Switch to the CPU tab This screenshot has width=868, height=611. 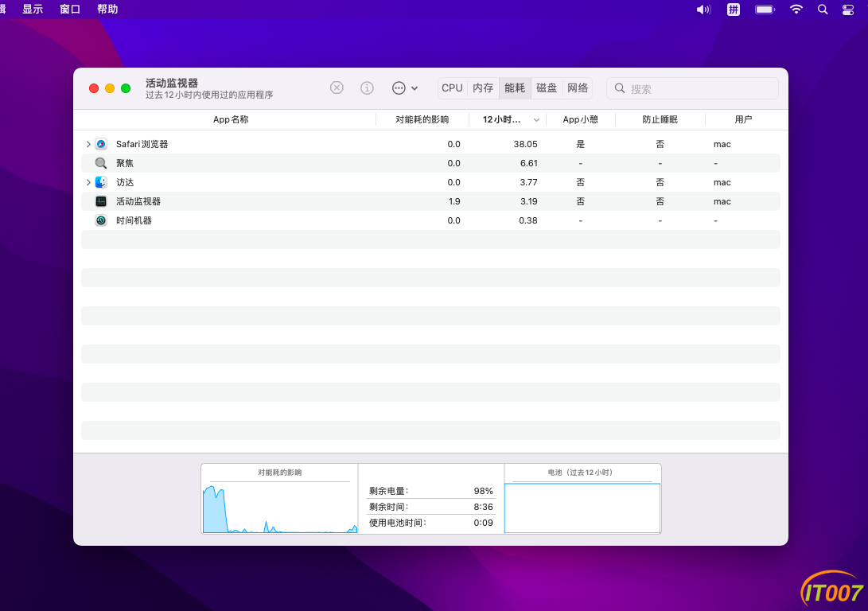[452, 88]
